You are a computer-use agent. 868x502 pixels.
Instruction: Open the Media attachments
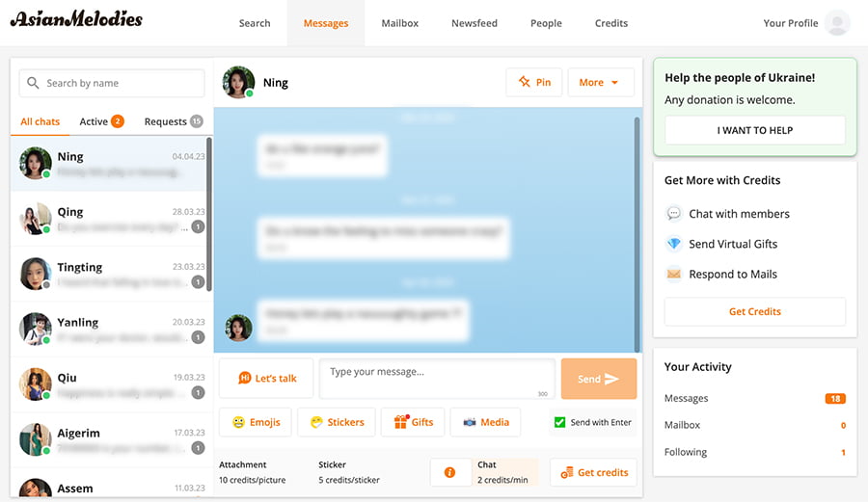[x=485, y=422]
